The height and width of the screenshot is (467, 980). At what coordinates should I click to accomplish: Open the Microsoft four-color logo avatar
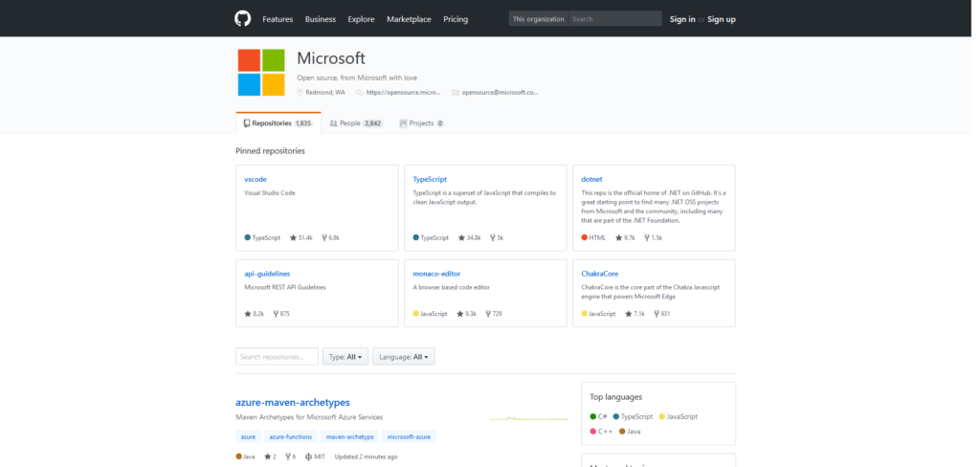click(x=261, y=73)
